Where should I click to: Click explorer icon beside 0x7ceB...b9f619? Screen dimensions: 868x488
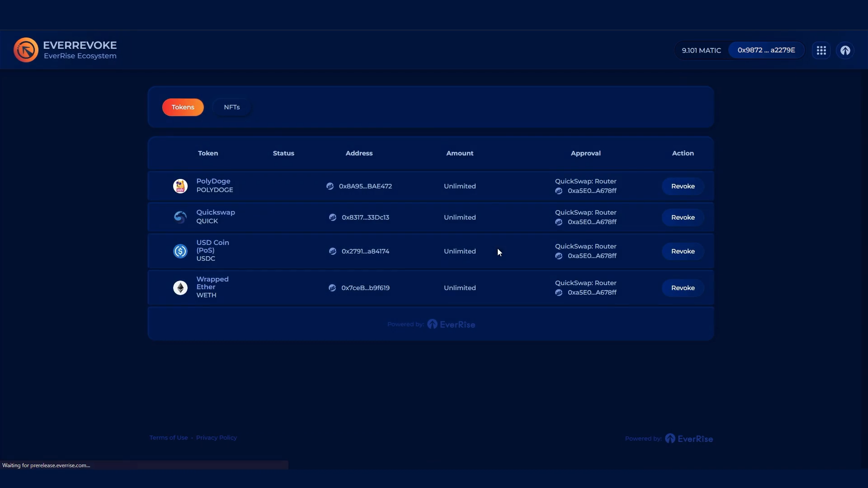(332, 288)
